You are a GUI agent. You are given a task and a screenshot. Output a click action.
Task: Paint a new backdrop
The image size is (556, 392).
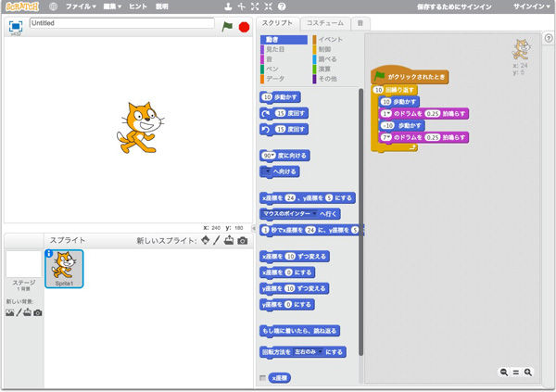click(x=19, y=312)
